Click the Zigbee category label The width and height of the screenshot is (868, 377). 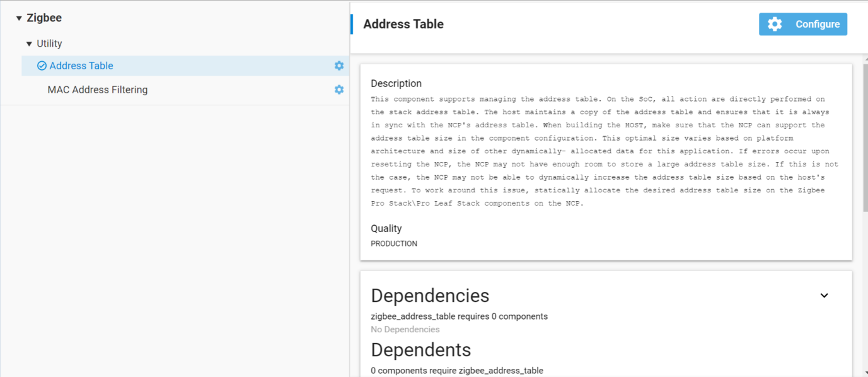(44, 18)
